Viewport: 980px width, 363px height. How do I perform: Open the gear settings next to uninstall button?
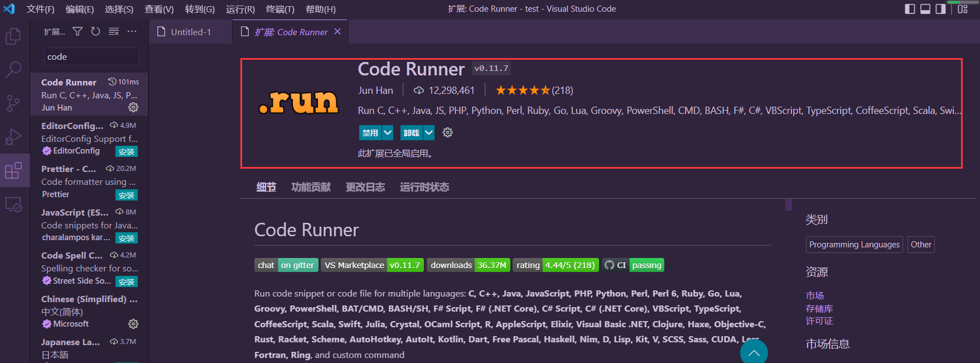pos(447,132)
